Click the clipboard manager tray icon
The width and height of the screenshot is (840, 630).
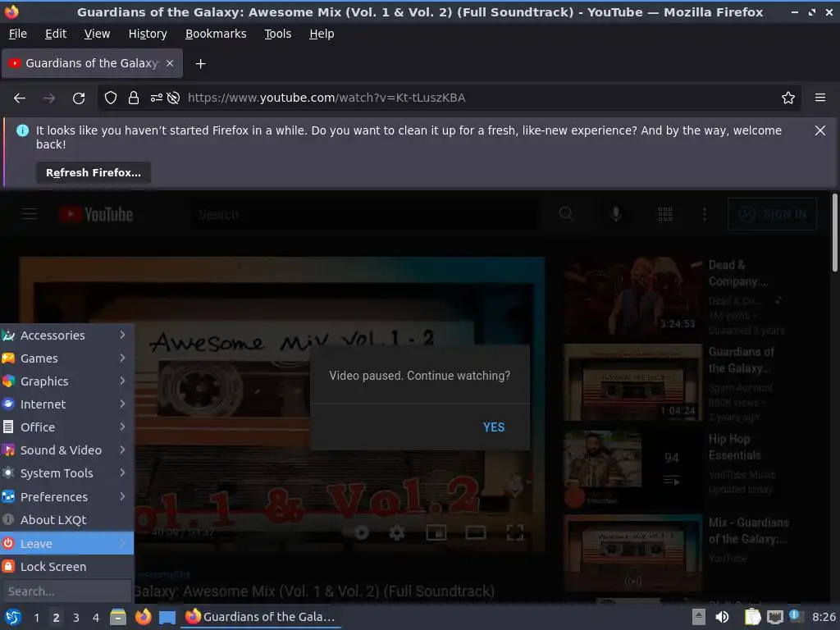[752, 617]
